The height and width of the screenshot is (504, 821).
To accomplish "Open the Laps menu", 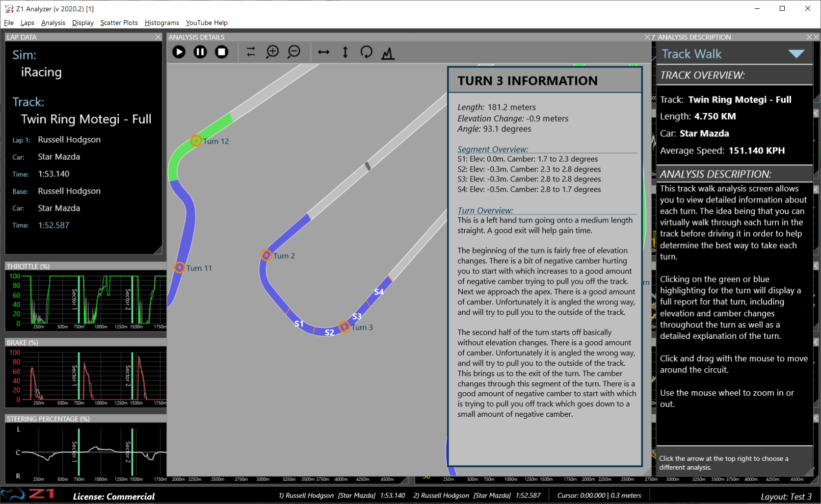I will pyautogui.click(x=27, y=23).
